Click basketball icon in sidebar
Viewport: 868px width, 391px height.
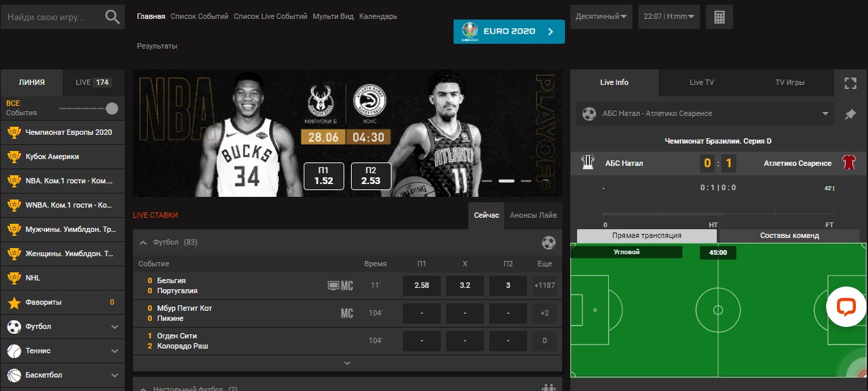[14, 375]
